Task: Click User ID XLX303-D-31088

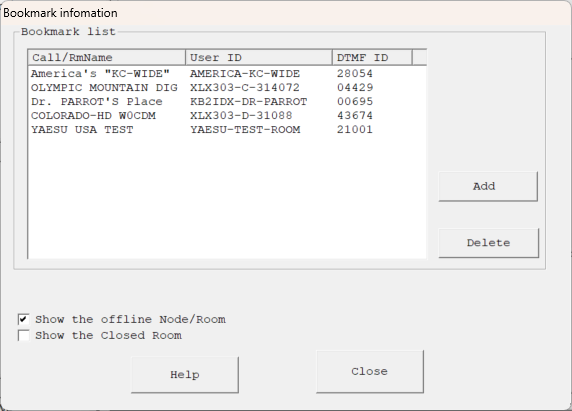Action: click(241, 116)
